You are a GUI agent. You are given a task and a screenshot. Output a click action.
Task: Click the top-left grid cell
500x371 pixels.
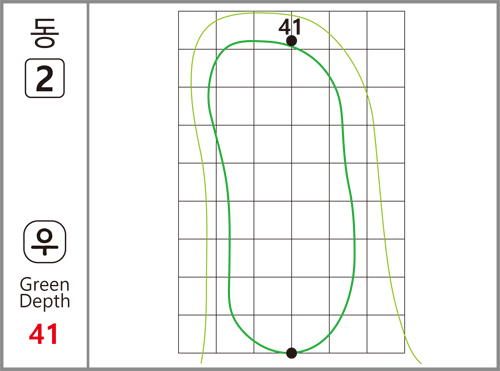tap(197, 30)
